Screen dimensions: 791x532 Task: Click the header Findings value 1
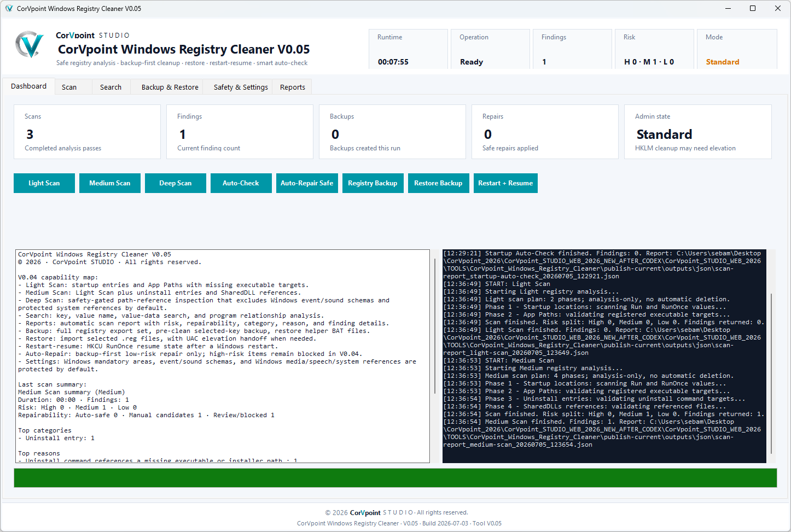tap(544, 62)
